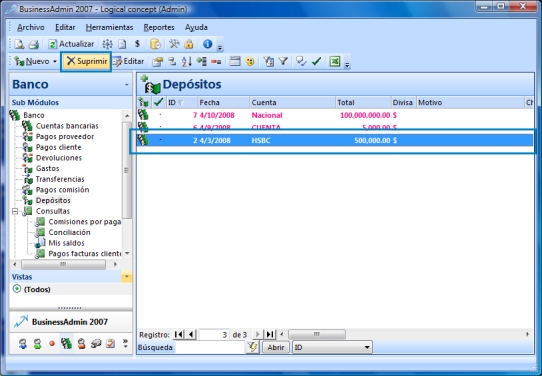
Task: Click the grid horizontal scrollbar thumb
Action: (x=317, y=334)
